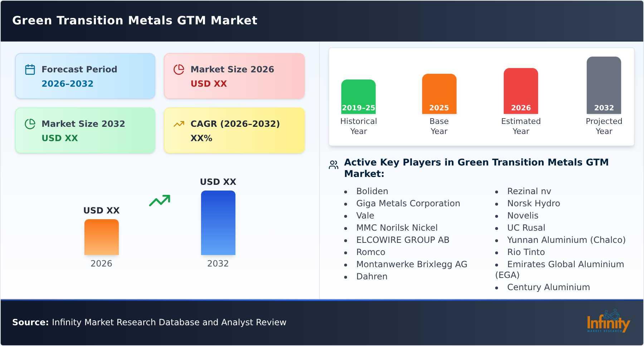
Task: Click the red 2026 Estimated Year bar
Action: tap(521, 91)
